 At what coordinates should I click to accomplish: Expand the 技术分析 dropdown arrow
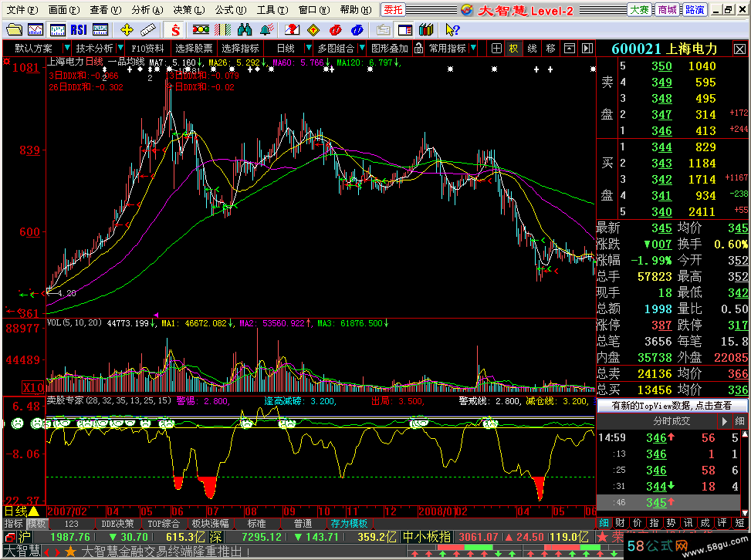coord(120,48)
